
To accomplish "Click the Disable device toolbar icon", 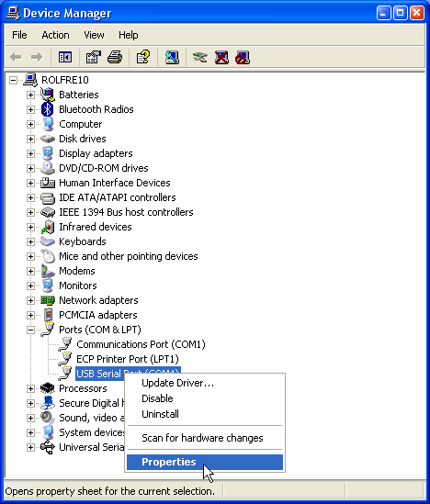I will (x=243, y=58).
